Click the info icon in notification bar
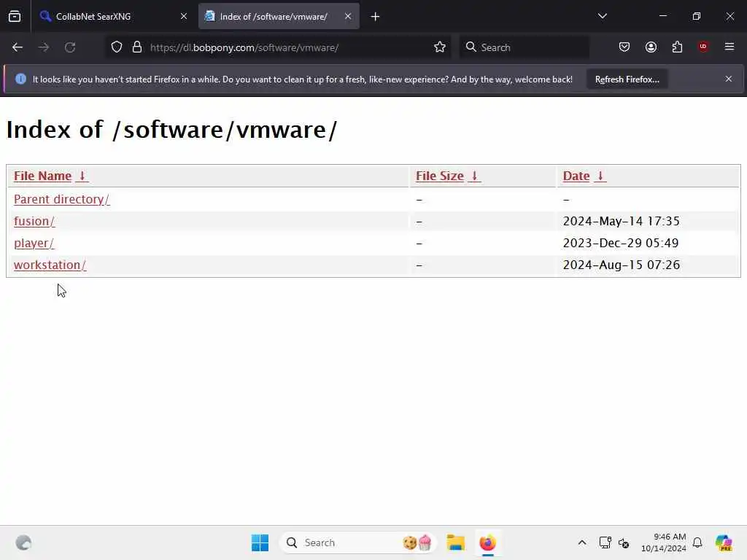The height and width of the screenshot is (560, 747). coord(20,79)
